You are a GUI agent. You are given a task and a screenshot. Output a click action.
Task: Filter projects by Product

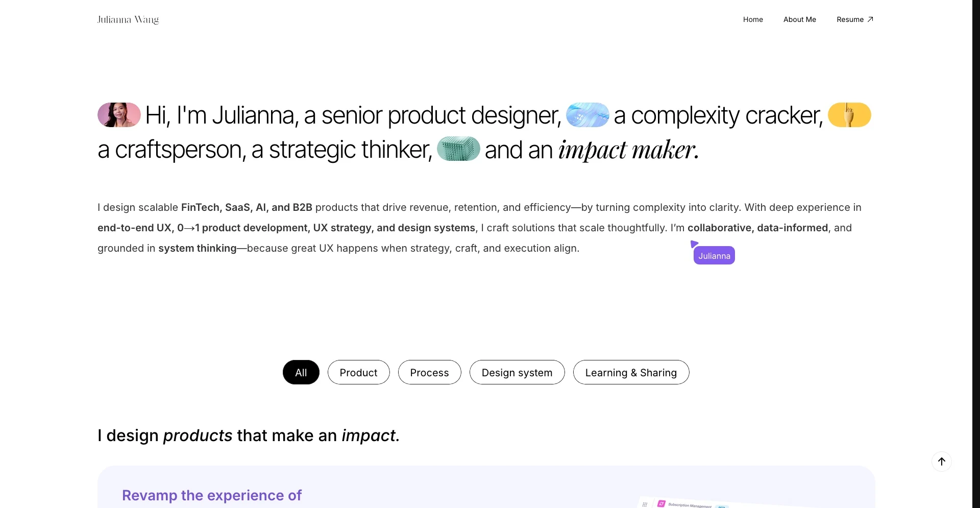pyautogui.click(x=358, y=372)
